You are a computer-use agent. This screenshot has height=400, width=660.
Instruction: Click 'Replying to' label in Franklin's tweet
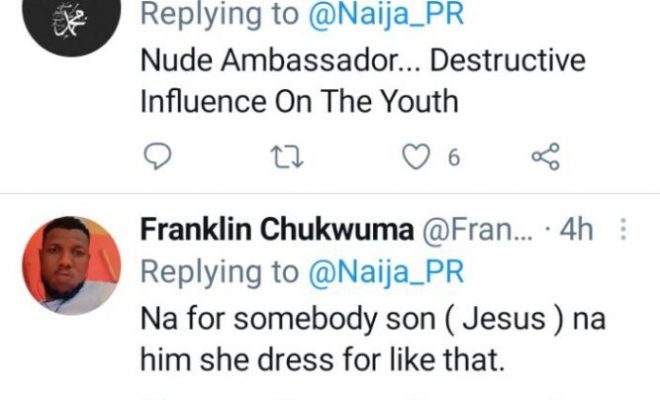pos(220,270)
